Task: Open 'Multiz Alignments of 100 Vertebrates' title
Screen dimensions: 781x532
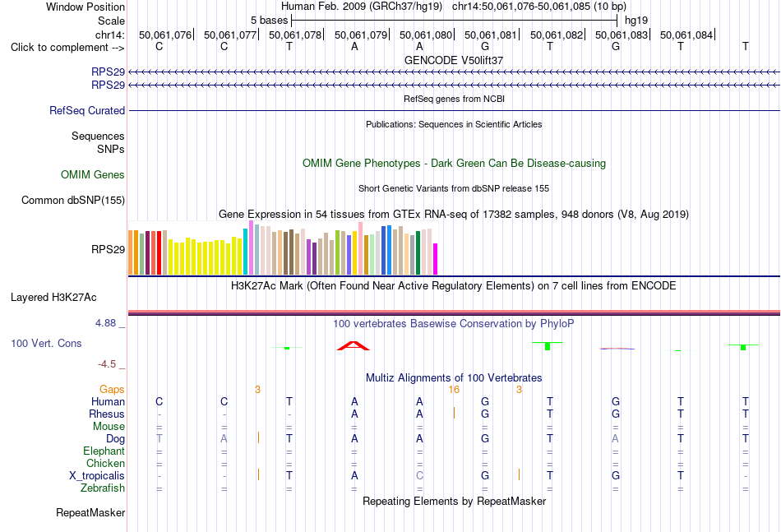Action: pos(454,378)
